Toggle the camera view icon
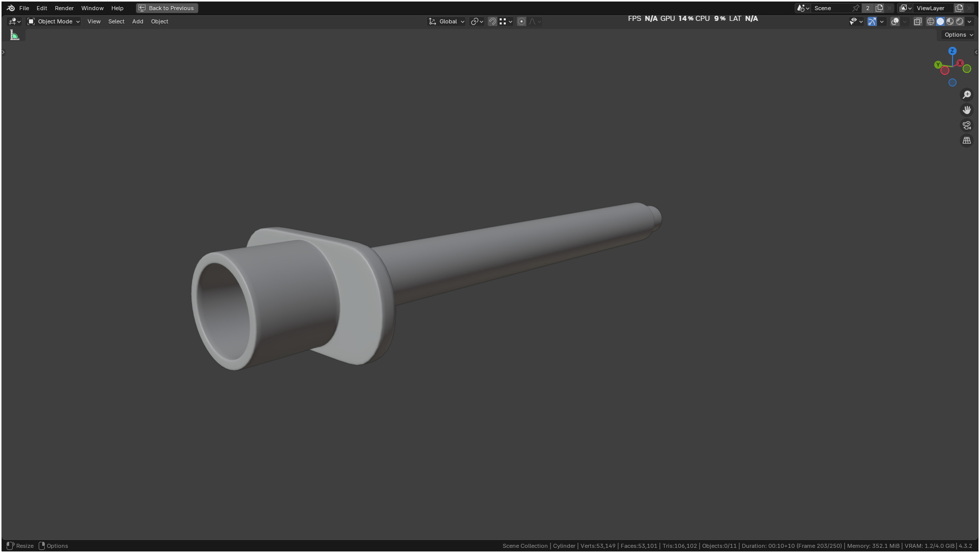 point(967,125)
